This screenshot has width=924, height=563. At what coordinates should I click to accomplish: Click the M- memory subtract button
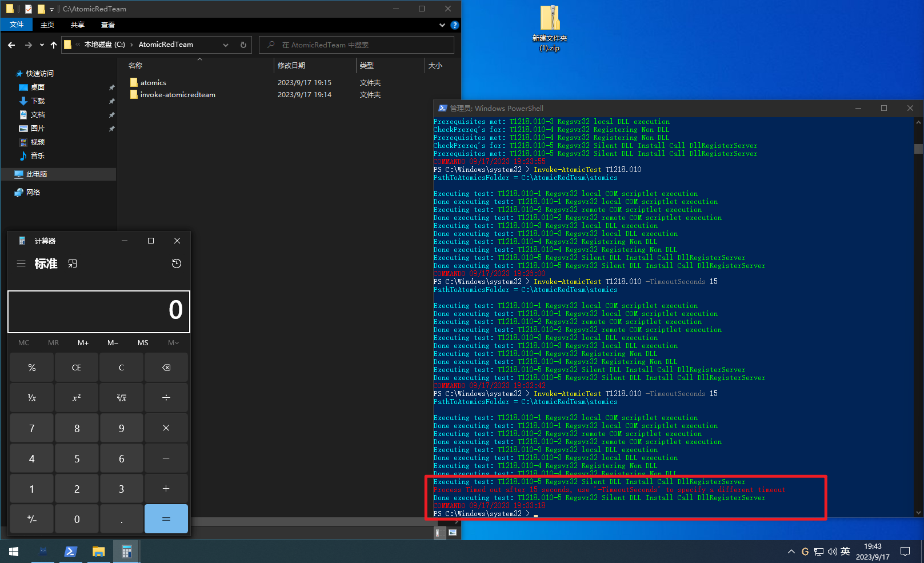(113, 343)
